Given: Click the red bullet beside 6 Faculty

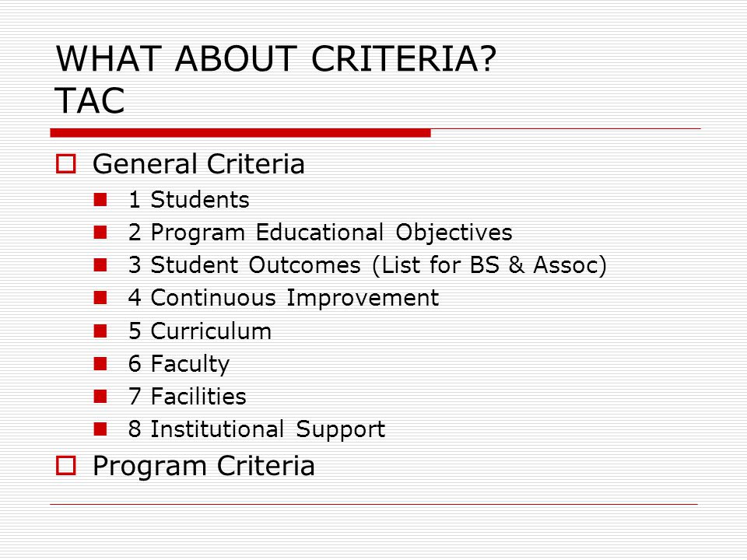Looking at the screenshot, I should [x=100, y=364].
